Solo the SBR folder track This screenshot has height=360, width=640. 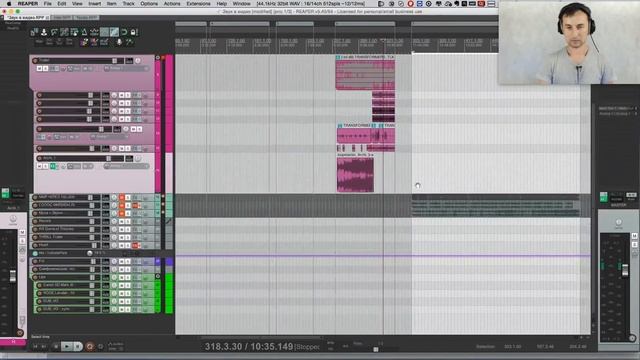pyautogui.click(x=128, y=277)
